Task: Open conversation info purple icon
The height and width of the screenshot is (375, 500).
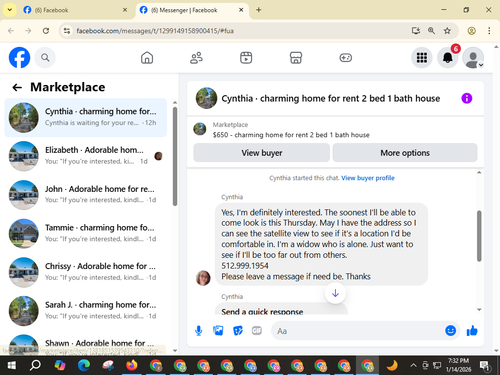Action: pyautogui.click(x=467, y=98)
